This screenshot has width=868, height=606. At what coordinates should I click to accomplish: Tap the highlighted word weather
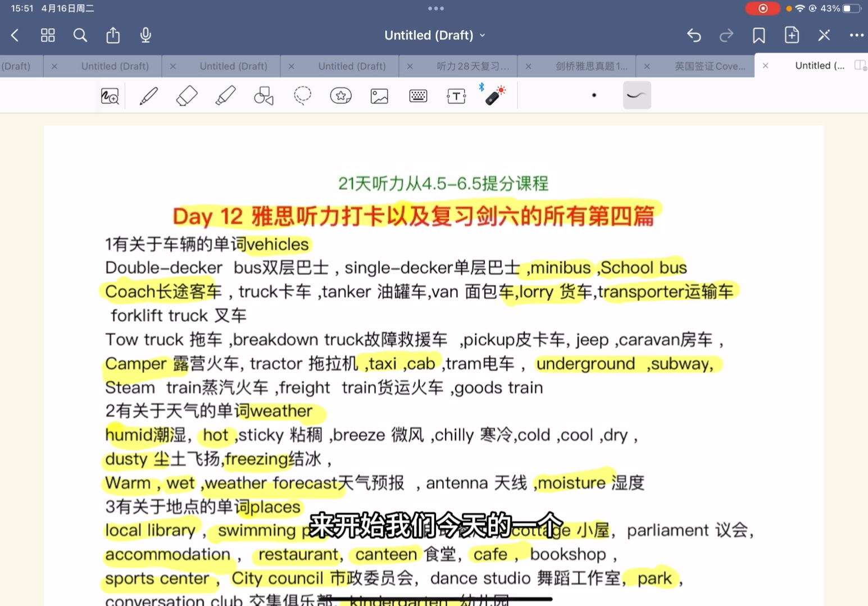point(281,411)
